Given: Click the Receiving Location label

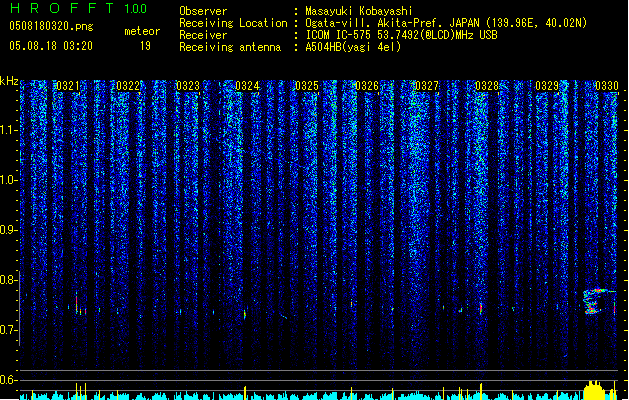Looking at the screenshot, I should click(x=233, y=23).
